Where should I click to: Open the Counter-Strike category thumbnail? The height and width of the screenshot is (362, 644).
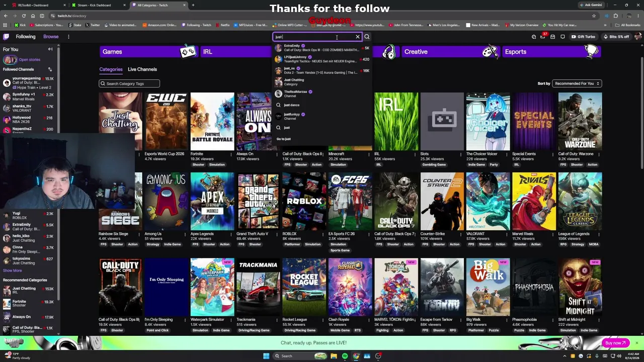442,201
